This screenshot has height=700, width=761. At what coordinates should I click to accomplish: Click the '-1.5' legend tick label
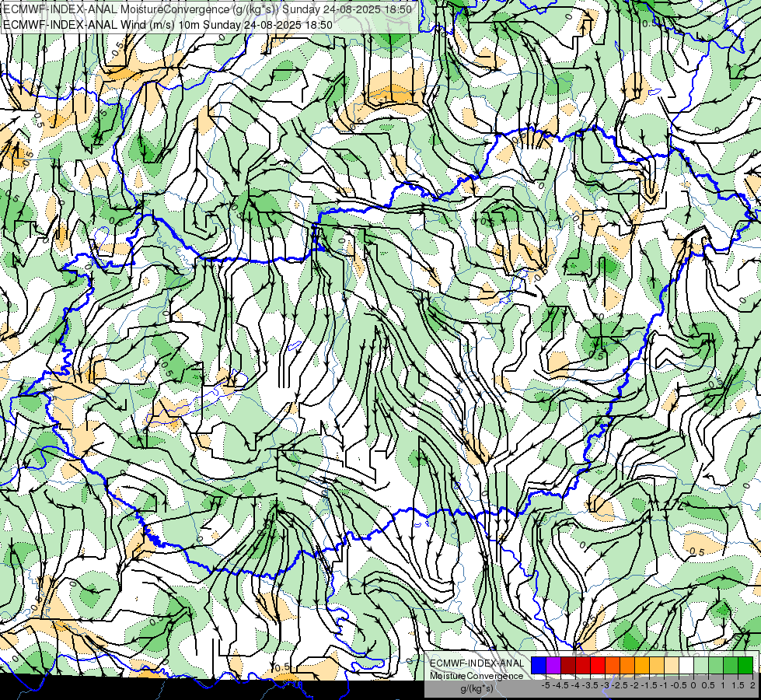click(649, 685)
